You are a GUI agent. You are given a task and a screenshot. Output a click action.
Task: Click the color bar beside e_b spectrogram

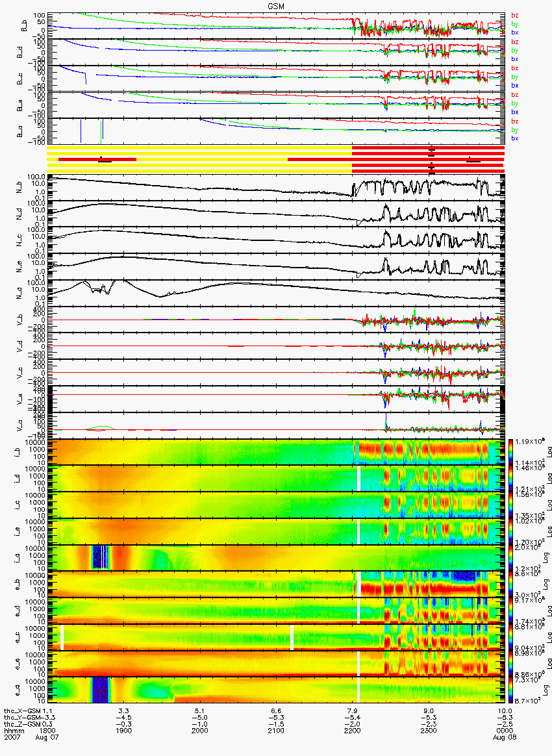pyautogui.click(x=510, y=585)
